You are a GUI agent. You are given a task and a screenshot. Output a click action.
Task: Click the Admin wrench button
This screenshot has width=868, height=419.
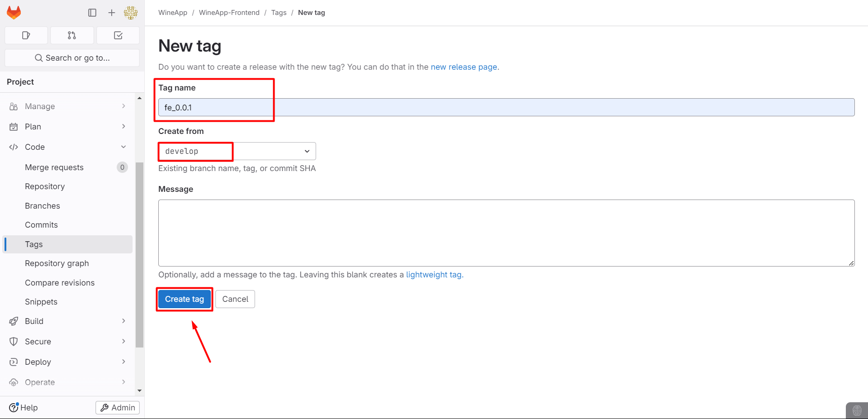(x=118, y=407)
